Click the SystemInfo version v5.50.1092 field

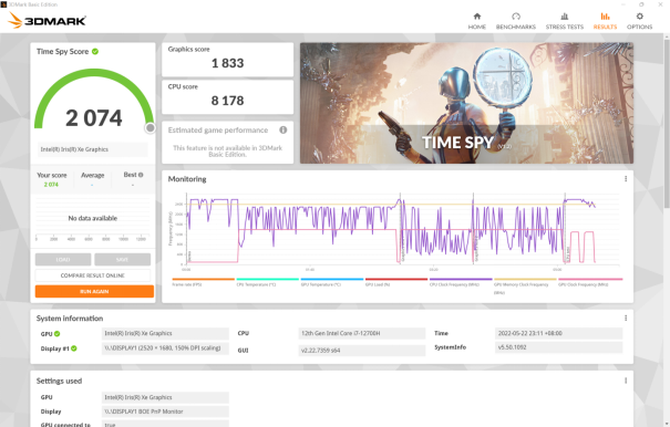tap(558, 347)
